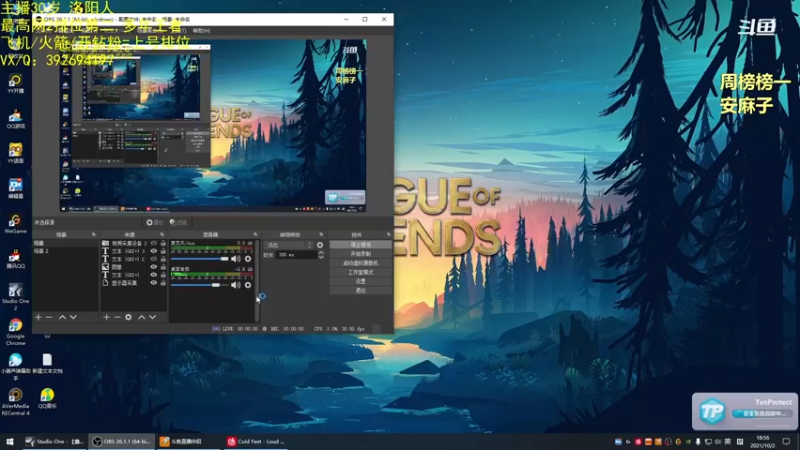Open transition properties gear next to 淡出
The width and height of the screenshot is (800, 450).
[x=320, y=245]
